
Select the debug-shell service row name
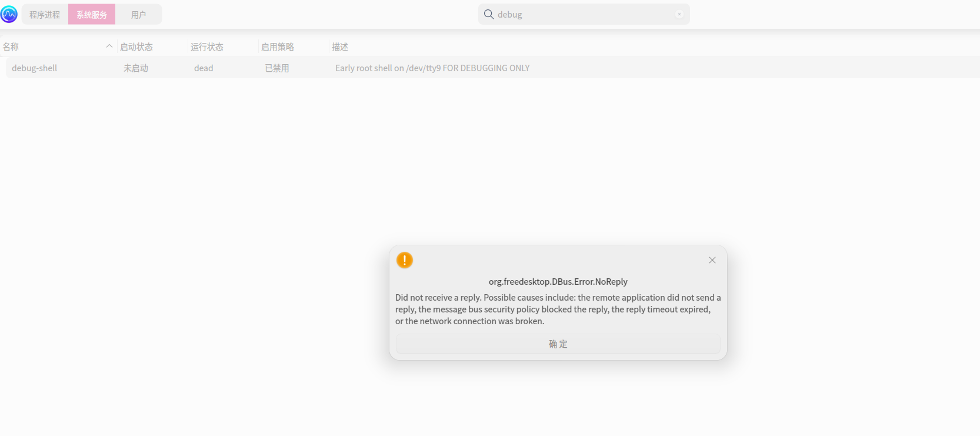point(35,68)
